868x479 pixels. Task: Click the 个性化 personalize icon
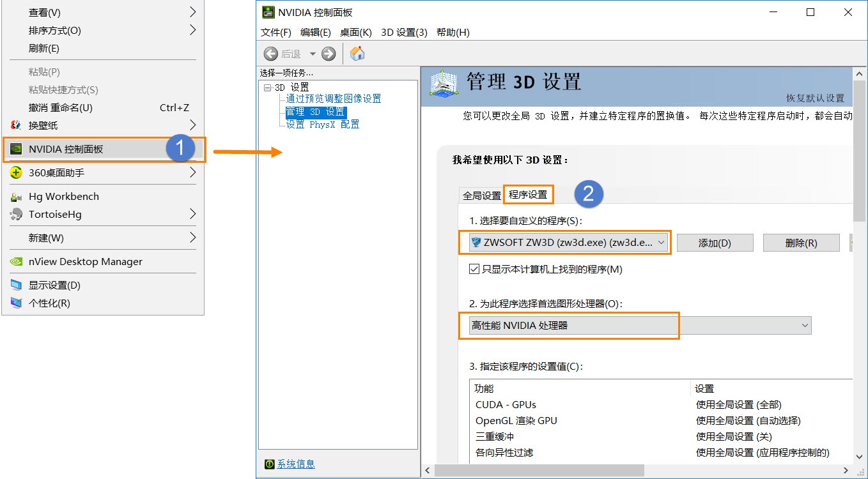17,303
